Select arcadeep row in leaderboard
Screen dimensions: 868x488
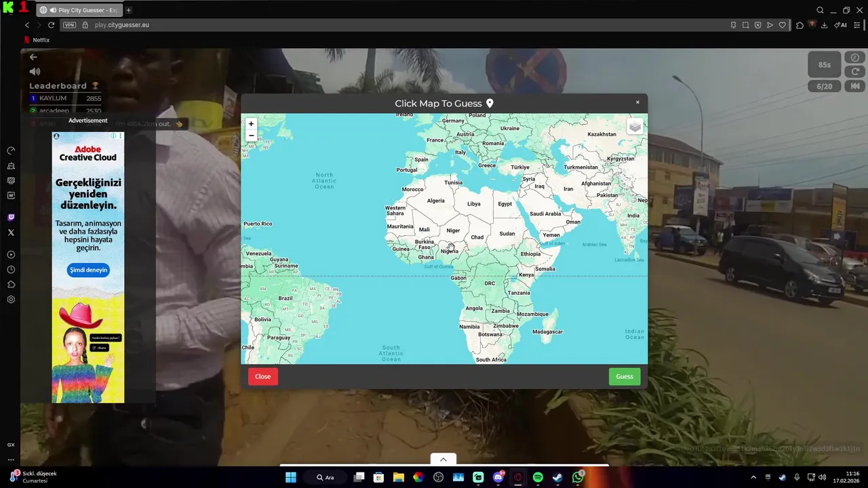point(66,110)
